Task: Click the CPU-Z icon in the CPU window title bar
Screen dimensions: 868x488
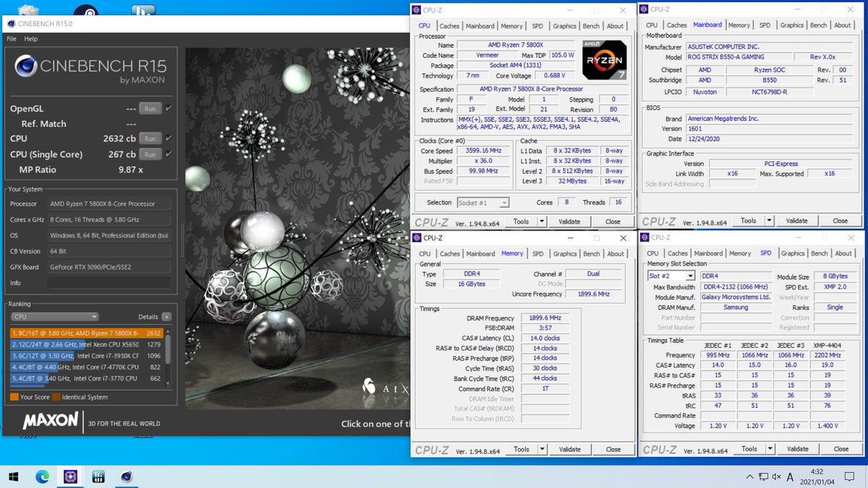Action: point(417,10)
